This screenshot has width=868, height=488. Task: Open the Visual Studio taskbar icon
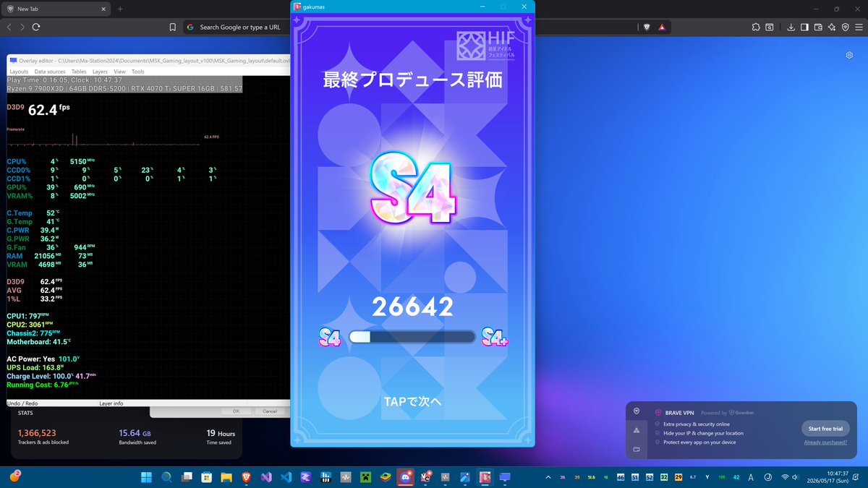[265, 477]
